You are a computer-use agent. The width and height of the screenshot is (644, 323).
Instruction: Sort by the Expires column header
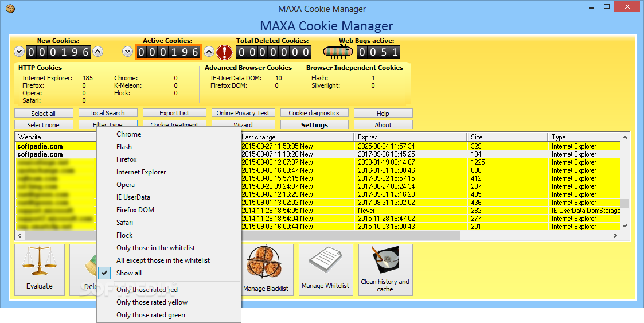[x=410, y=137]
